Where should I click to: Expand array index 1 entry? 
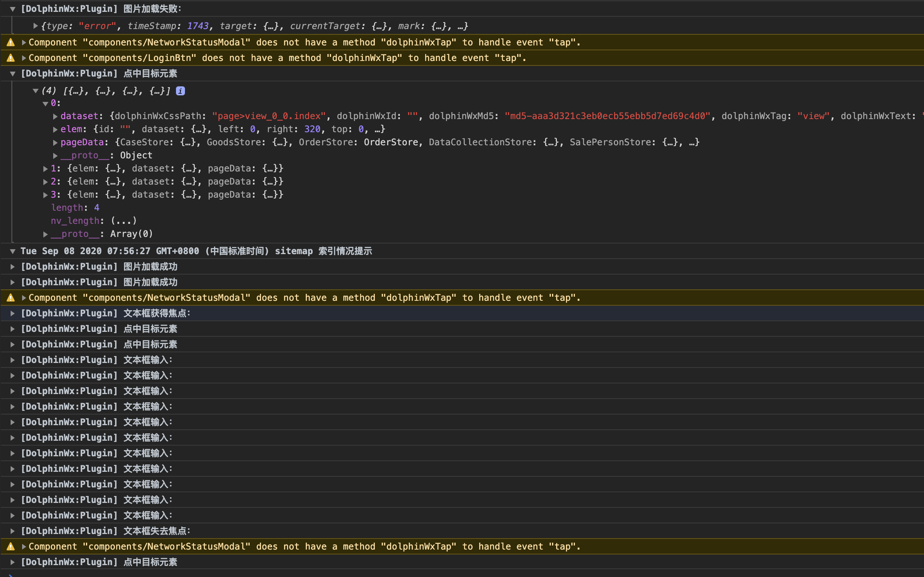tap(45, 169)
